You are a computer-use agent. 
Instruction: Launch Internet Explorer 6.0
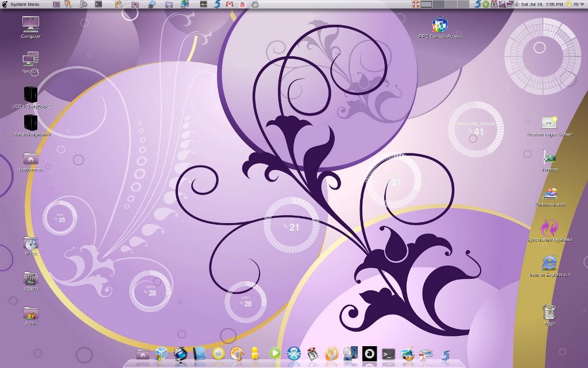tap(550, 266)
